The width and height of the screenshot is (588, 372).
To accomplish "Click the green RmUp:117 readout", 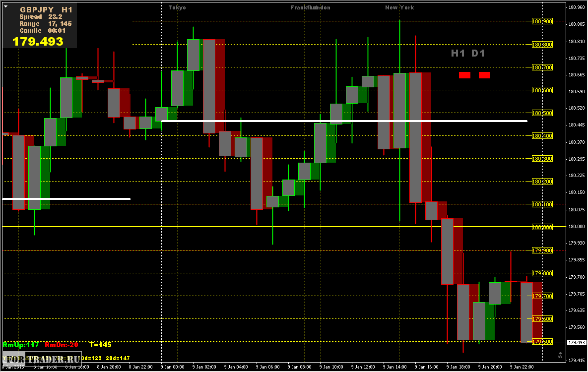I will pyautogui.click(x=21, y=345).
